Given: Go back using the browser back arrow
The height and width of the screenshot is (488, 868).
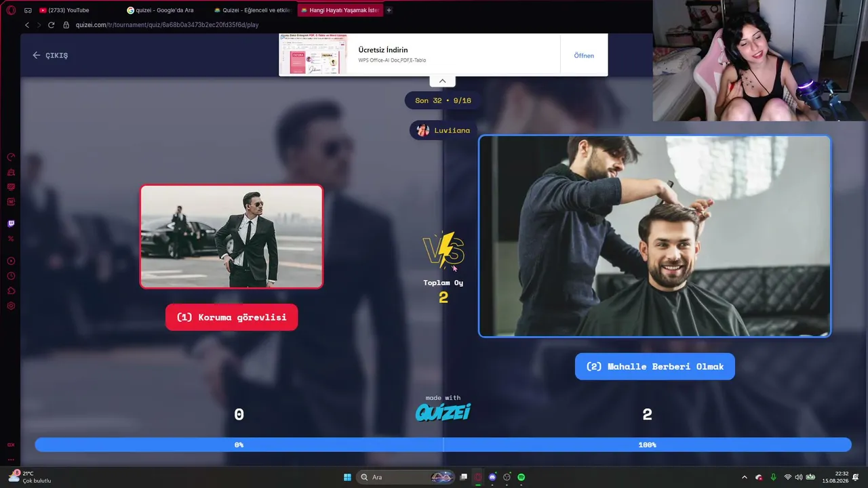Looking at the screenshot, I should 27,25.
